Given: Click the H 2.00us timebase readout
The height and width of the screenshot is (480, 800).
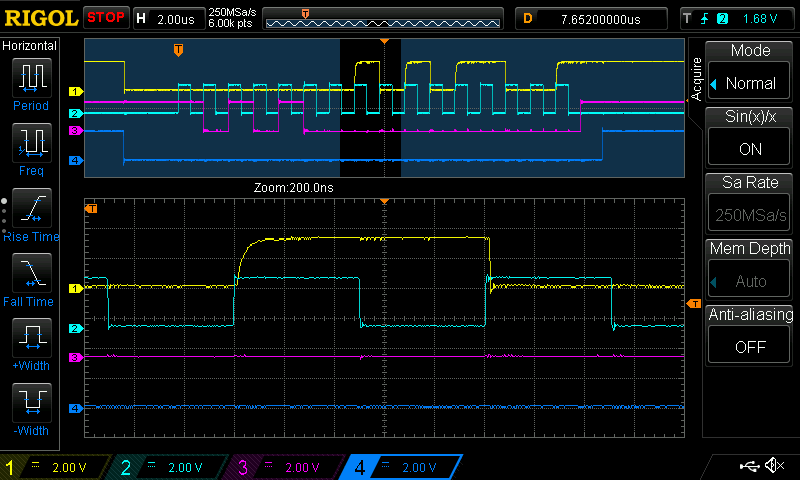Looking at the screenshot, I should (x=169, y=19).
